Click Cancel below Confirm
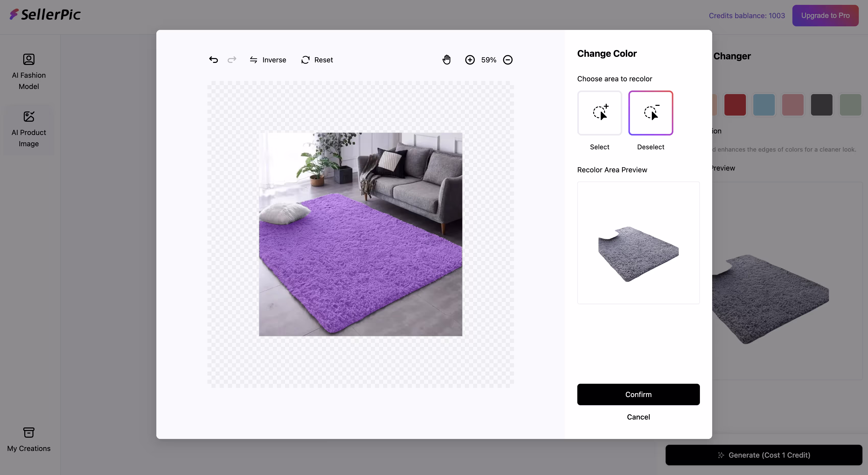 click(x=638, y=417)
